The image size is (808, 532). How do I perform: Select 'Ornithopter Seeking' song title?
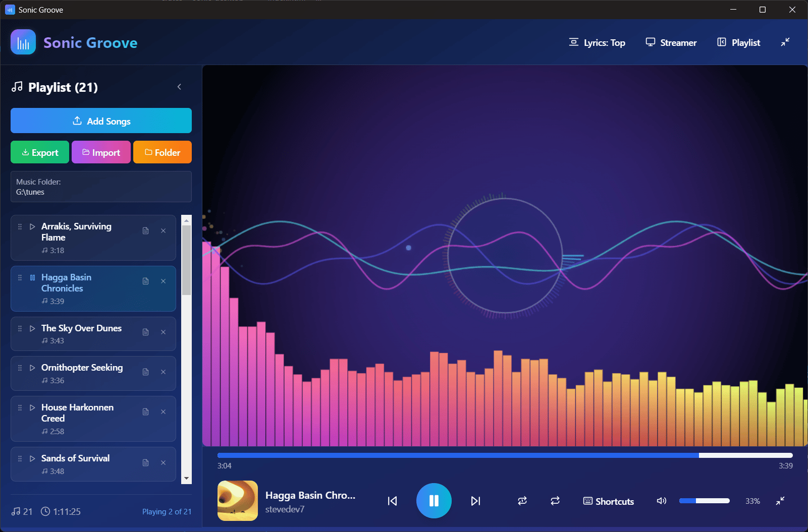(82, 368)
